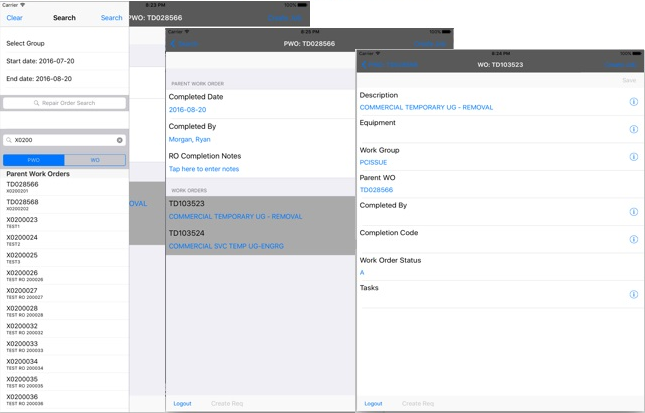Viewport: 645px width, 413px height.
Task: Click Create Req in PWO window
Action: (x=227, y=404)
